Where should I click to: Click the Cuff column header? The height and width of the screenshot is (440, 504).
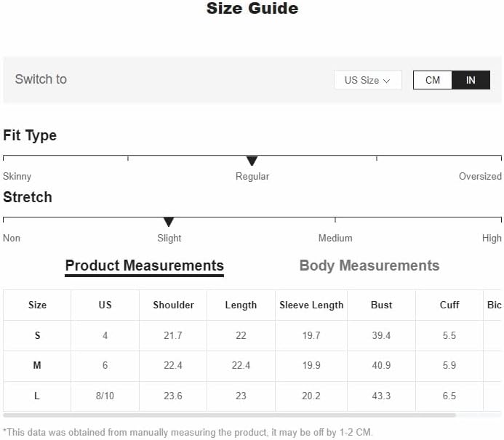click(449, 305)
